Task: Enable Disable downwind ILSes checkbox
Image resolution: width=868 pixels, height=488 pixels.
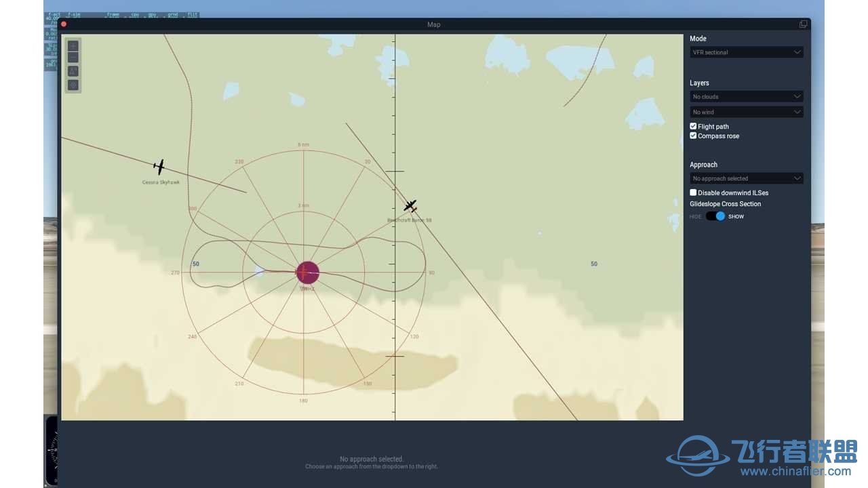Action: pyautogui.click(x=693, y=192)
